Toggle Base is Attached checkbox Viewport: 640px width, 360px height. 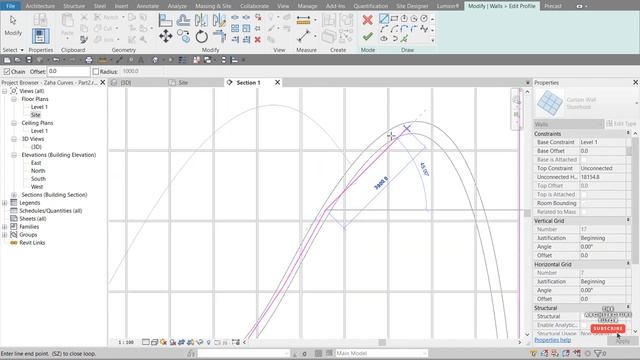pos(583,160)
